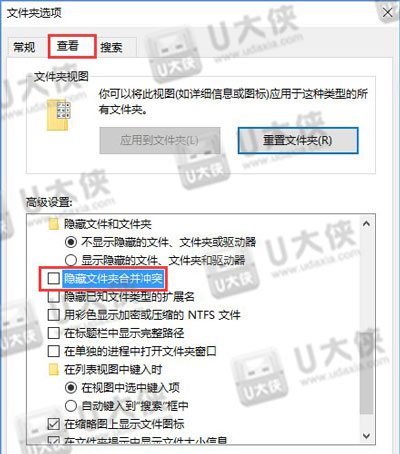Enable 隐藏已知文件类型的扩展名 checkbox
The height and width of the screenshot is (454, 400).
(53, 297)
